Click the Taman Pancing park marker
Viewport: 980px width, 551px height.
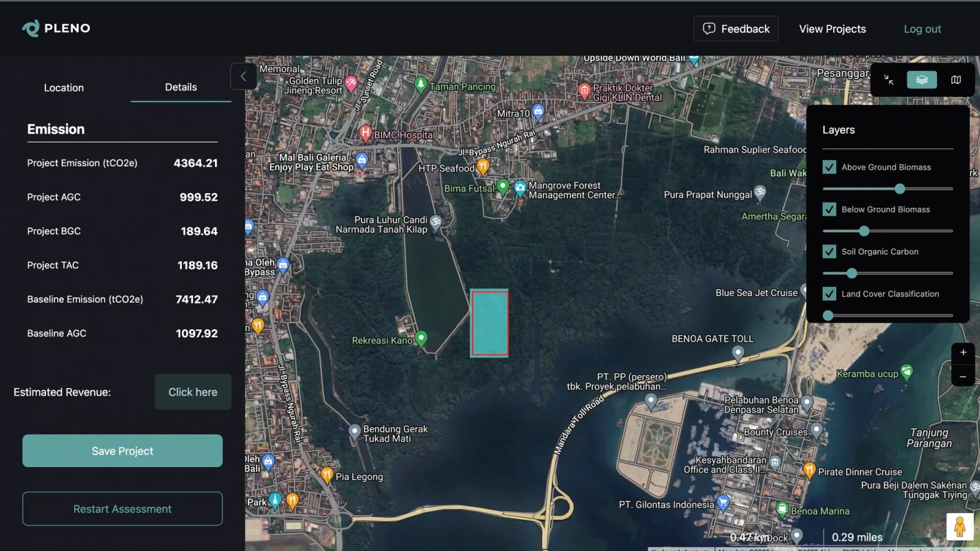(420, 85)
